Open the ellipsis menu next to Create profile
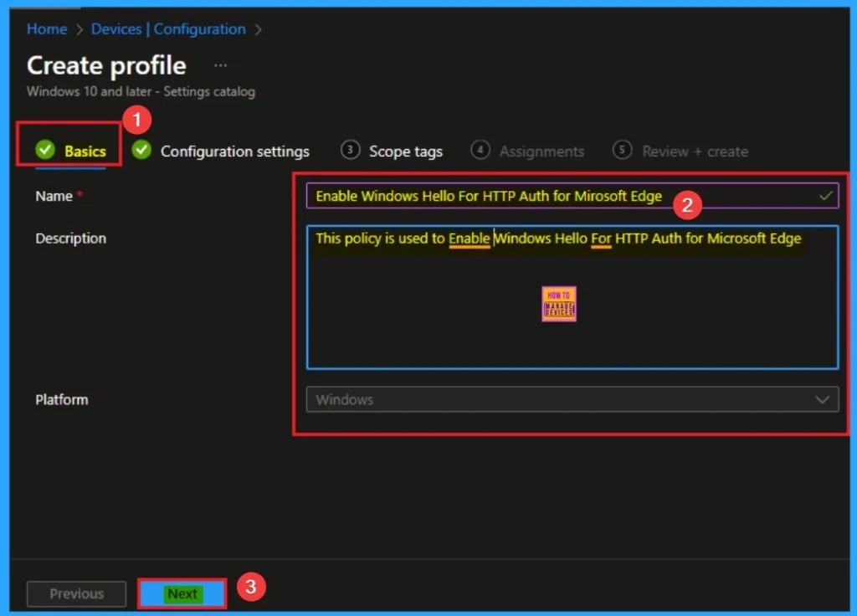 (x=220, y=65)
